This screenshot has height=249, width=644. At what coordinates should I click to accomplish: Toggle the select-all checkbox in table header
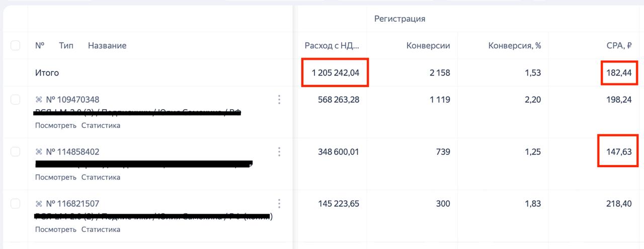[x=16, y=46]
